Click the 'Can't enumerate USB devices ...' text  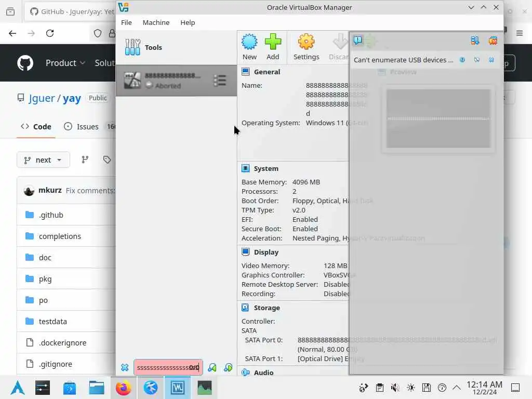[x=403, y=60]
